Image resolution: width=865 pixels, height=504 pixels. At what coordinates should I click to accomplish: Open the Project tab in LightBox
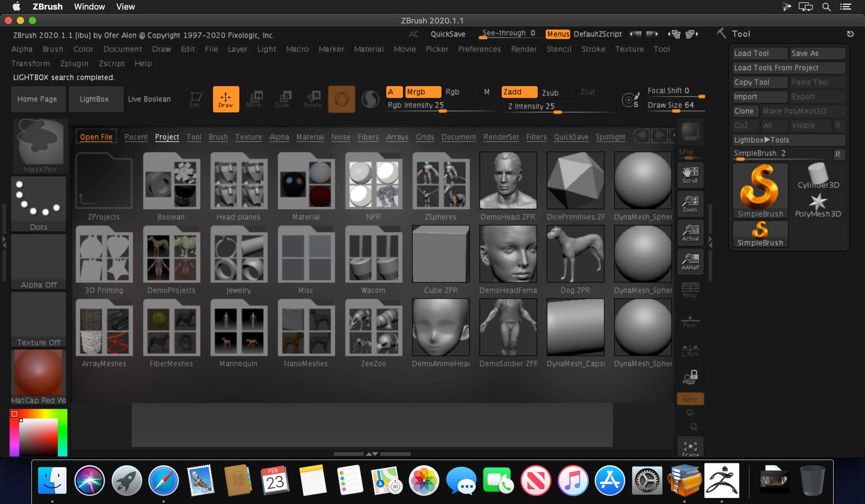(167, 137)
